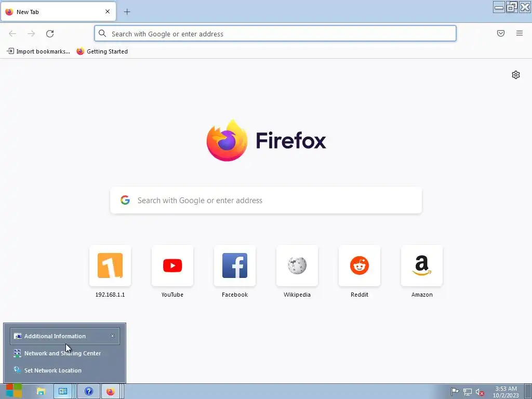Click the address bar field
Image resolution: width=532 pixels, height=399 pixels.
(x=275, y=34)
